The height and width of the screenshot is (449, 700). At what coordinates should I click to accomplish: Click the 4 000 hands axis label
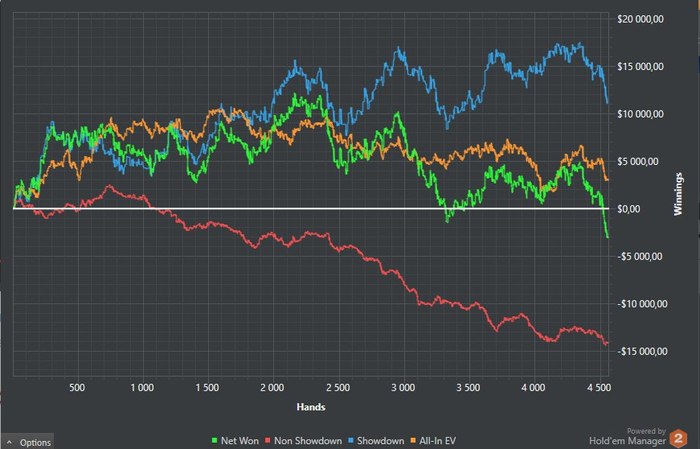tap(533, 387)
